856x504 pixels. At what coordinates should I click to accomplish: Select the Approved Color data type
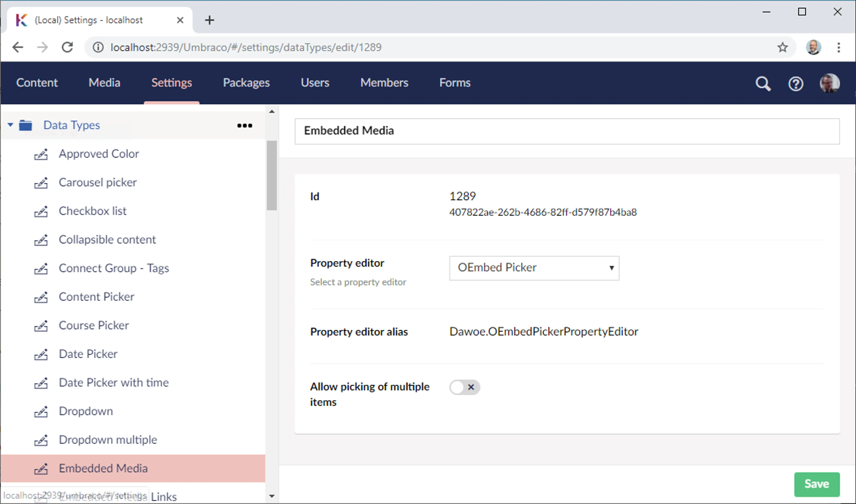pos(99,154)
